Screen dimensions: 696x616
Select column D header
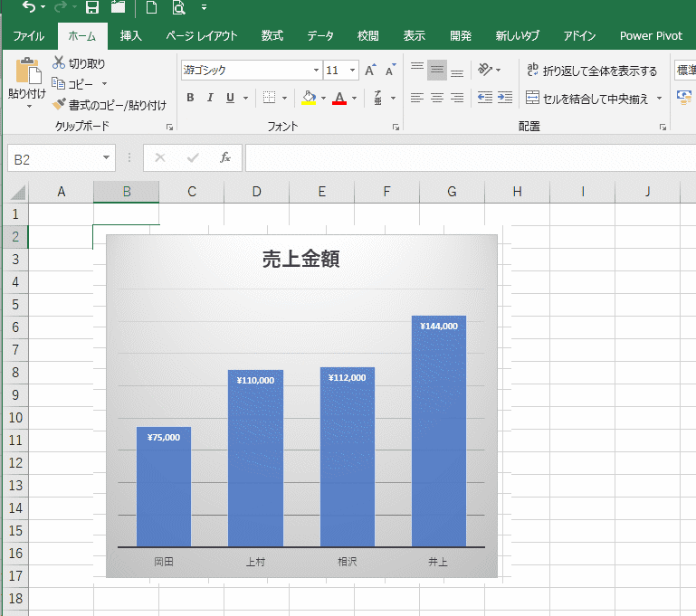(256, 192)
